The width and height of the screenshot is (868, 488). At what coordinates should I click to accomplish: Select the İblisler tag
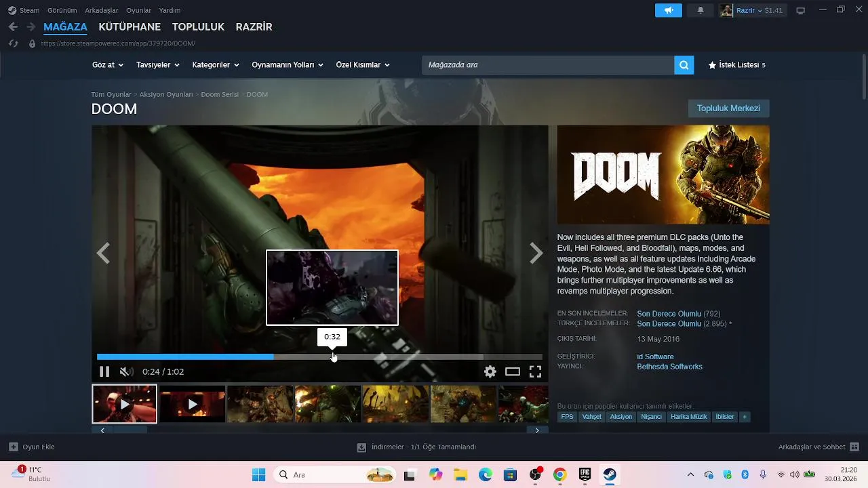725,417
